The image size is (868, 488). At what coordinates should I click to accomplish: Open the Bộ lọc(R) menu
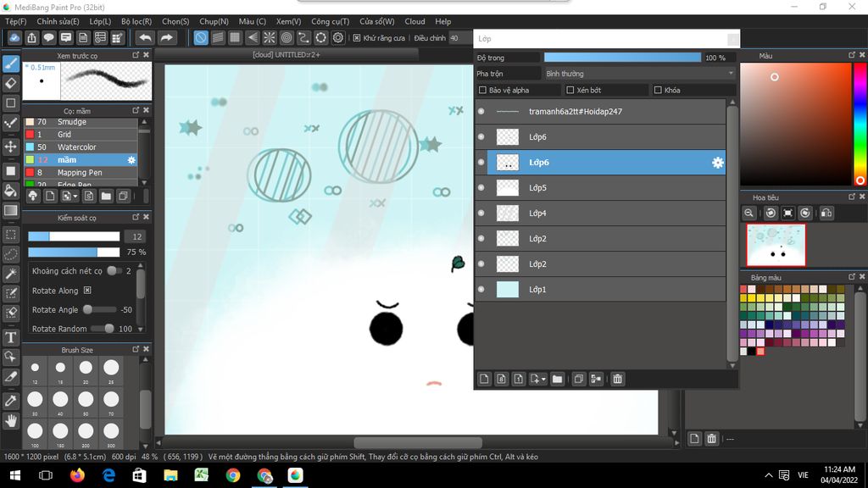point(136,21)
